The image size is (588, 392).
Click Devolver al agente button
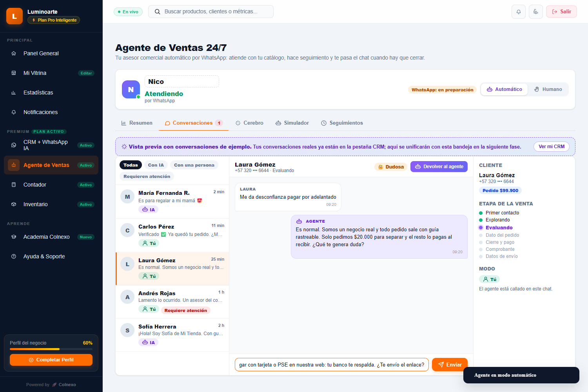click(x=439, y=167)
